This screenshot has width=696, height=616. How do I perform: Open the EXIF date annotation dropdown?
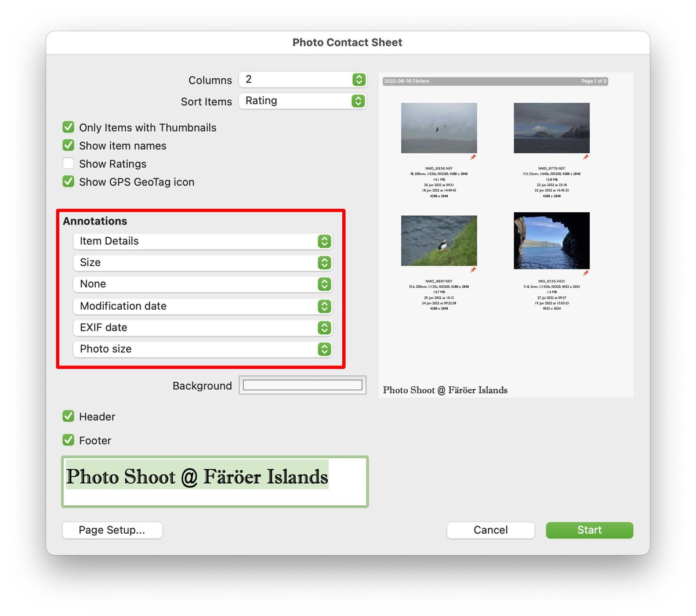(x=202, y=328)
